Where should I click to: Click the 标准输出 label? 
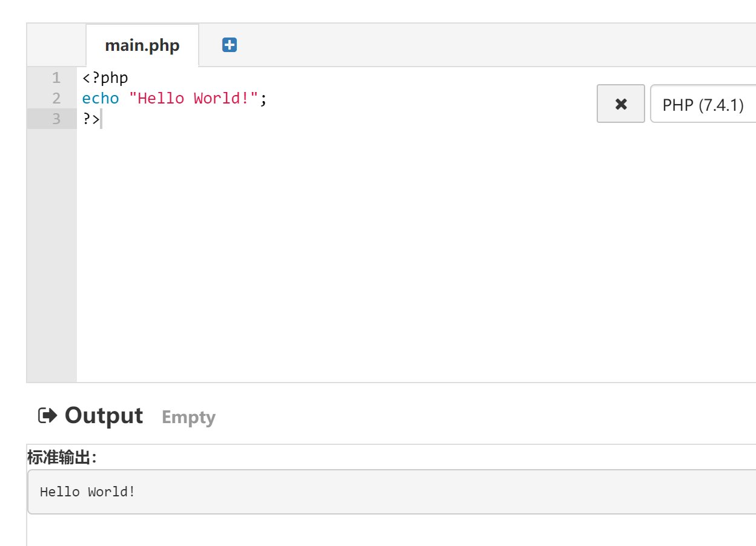point(62,457)
